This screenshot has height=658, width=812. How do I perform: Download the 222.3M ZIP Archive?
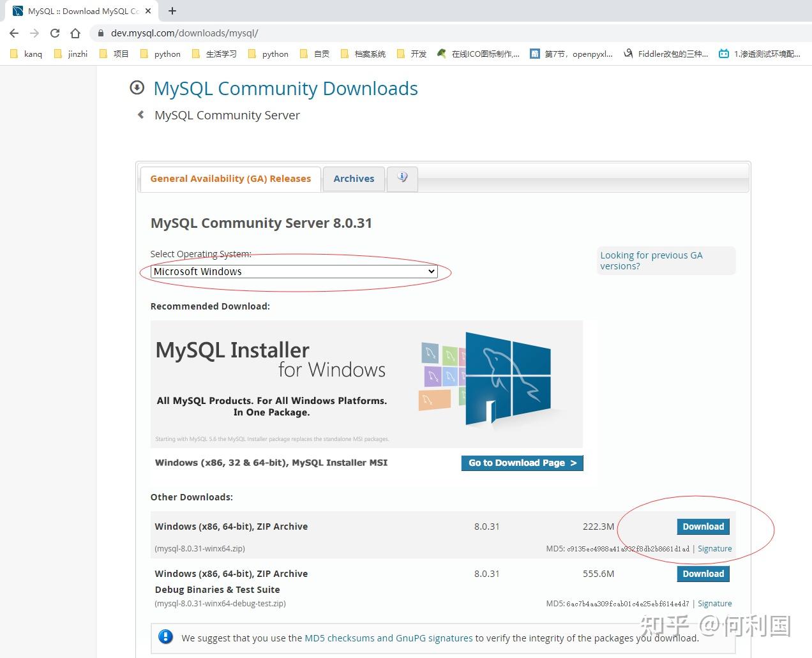pyautogui.click(x=703, y=527)
